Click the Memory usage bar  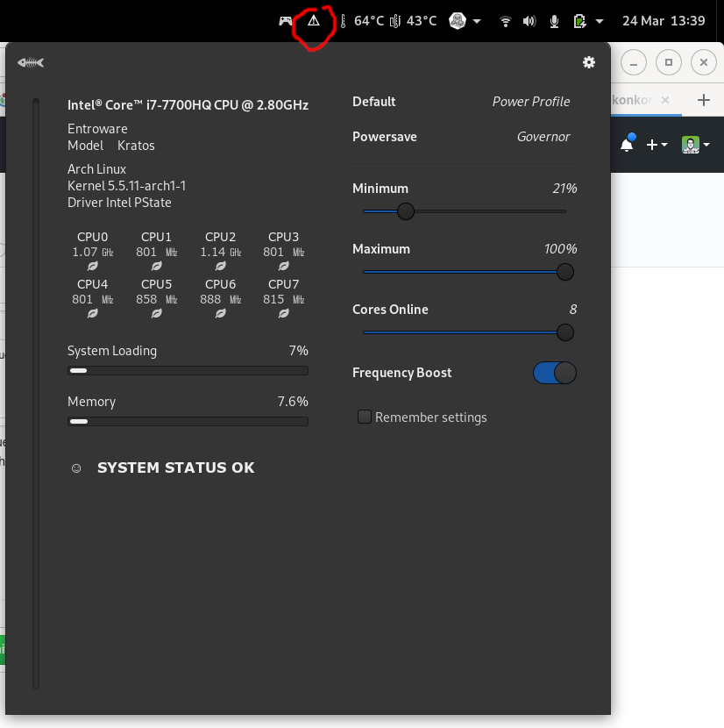tap(188, 422)
